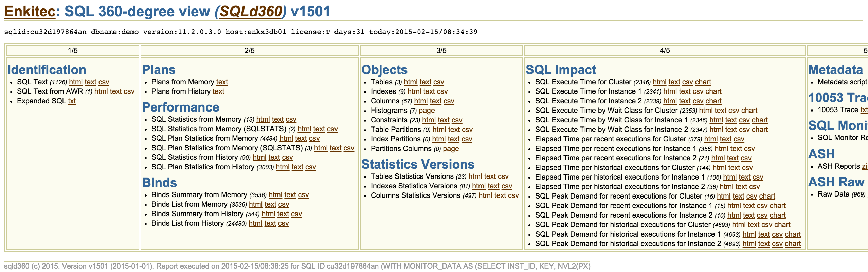868x272 pixels.
Task: Open the Expanded SQL txt file
Action: (x=72, y=101)
